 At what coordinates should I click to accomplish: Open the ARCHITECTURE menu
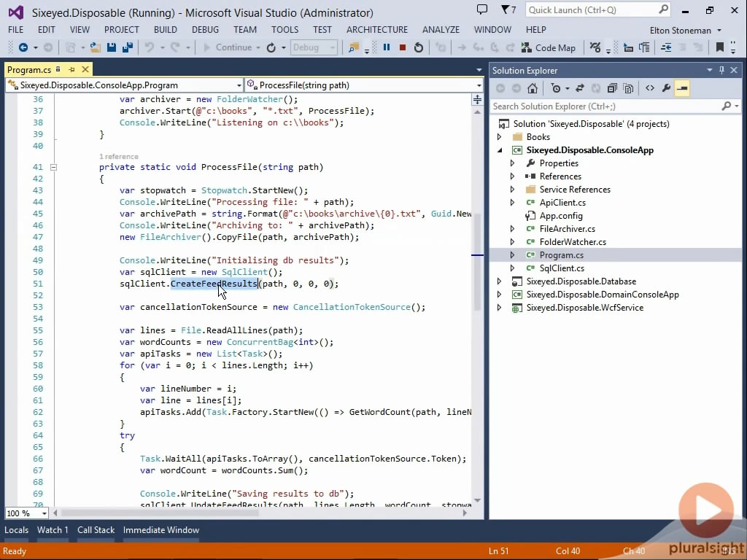376,30
